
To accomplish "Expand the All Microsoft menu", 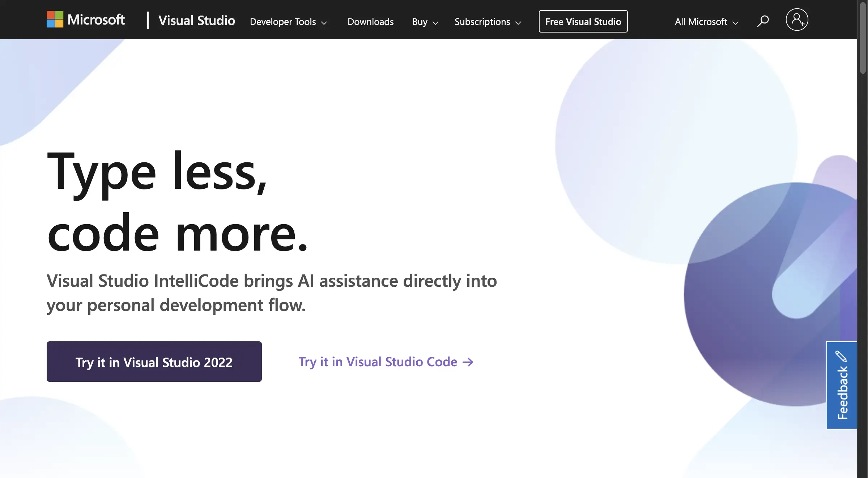I will click(x=706, y=22).
